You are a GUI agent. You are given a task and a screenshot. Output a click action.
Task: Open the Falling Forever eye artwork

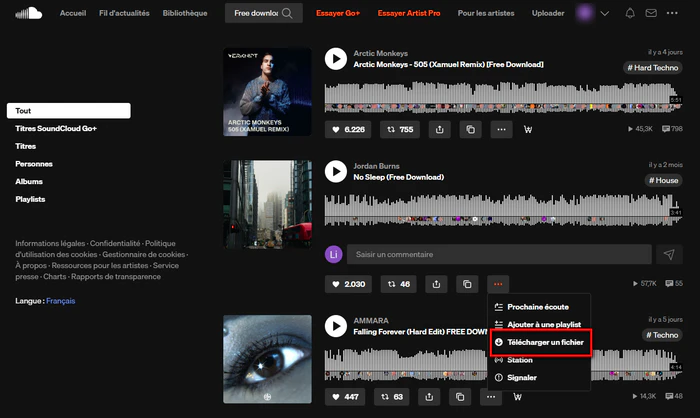(x=267, y=359)
